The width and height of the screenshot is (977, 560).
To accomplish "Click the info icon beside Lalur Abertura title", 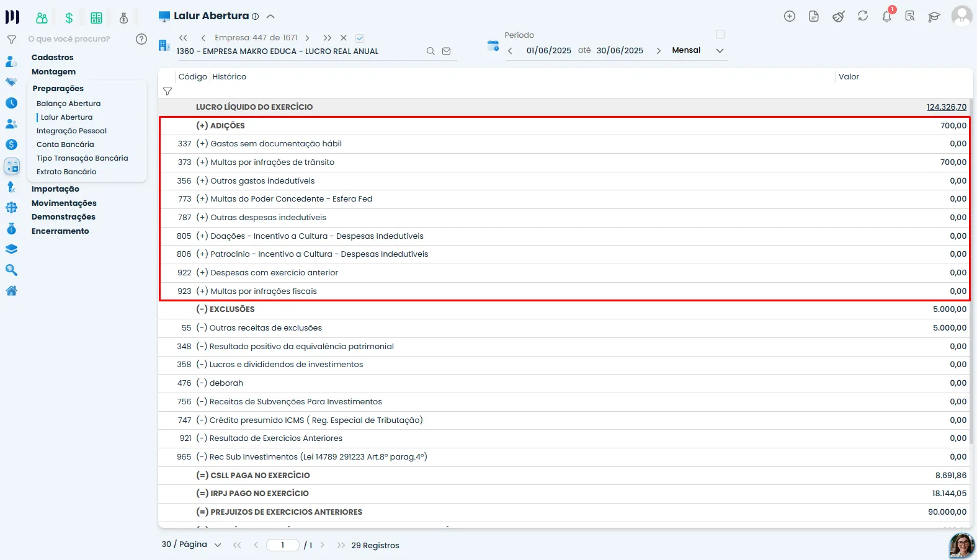I will point(255,17).
